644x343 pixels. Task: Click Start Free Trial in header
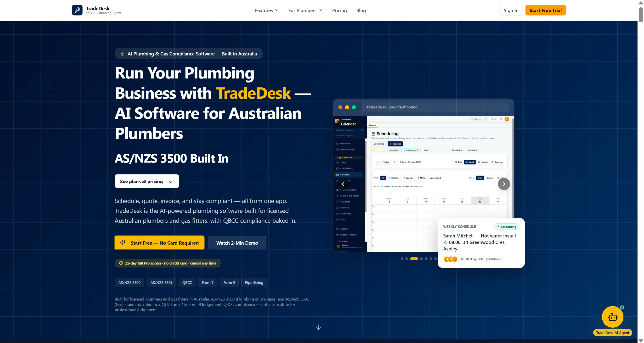pyautogui.click(x=545, y=10)
